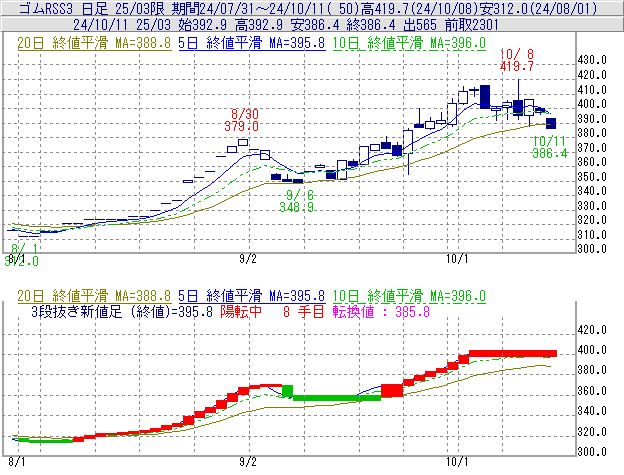Click the 9/2 date label under bottom chart
Screen dimensions: 624x475
(x=248, y=462)
